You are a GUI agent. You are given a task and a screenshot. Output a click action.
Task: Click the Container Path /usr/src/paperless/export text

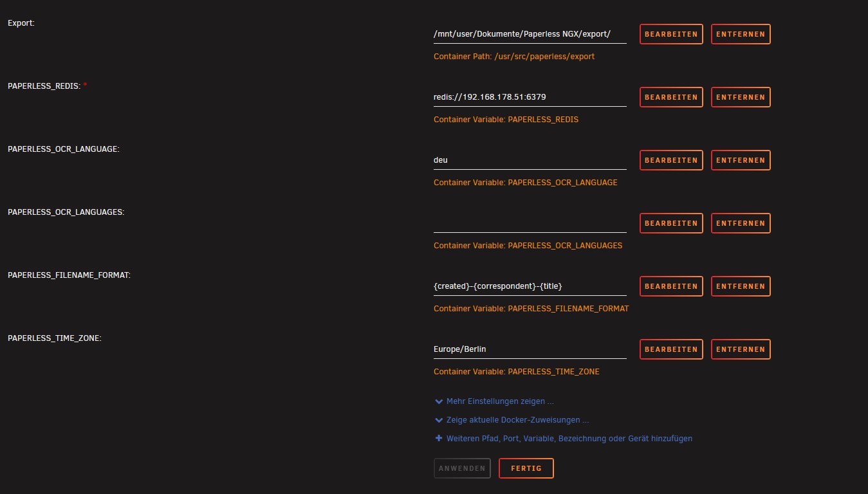pyautogui.click(x=514, y=57)
